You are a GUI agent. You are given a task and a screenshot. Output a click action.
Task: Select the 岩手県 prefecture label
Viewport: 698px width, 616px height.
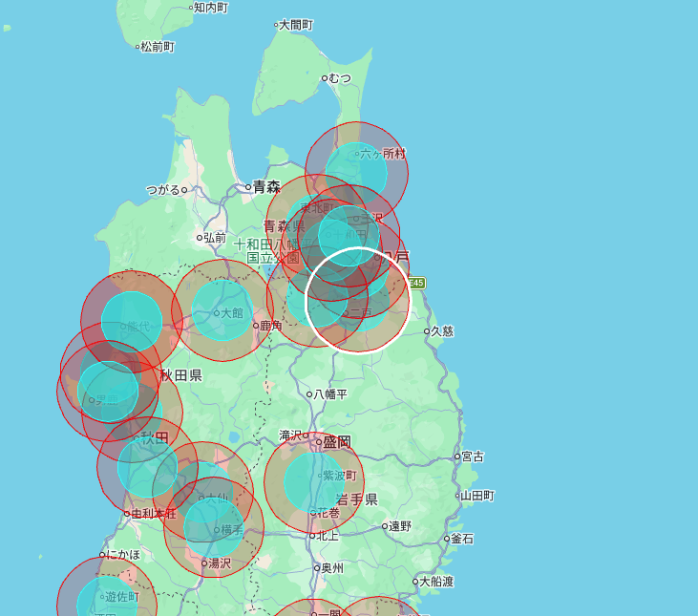tap(357, 499)
